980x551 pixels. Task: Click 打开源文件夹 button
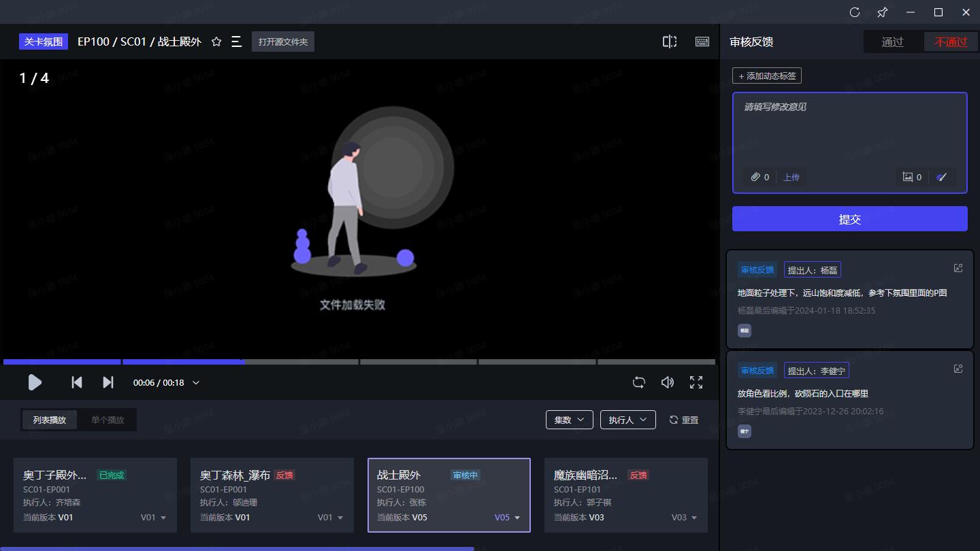coord(282,42)
